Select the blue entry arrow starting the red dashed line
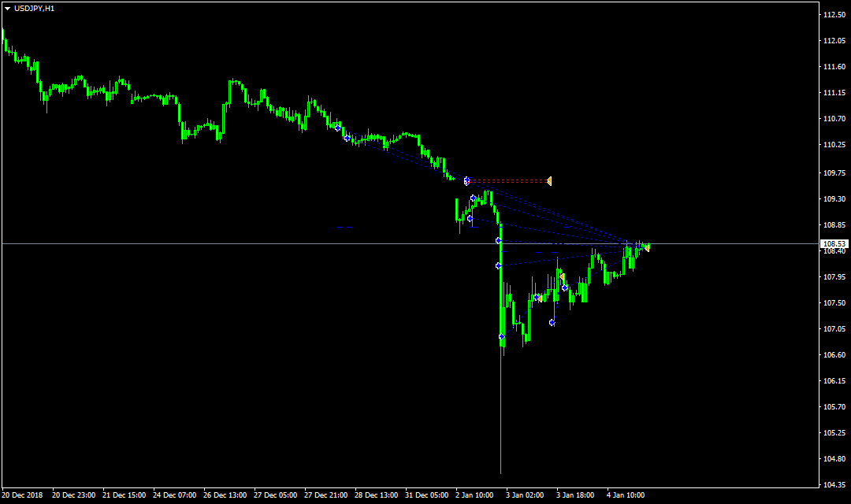Screen dimensions: 851x504 point(466,180)
